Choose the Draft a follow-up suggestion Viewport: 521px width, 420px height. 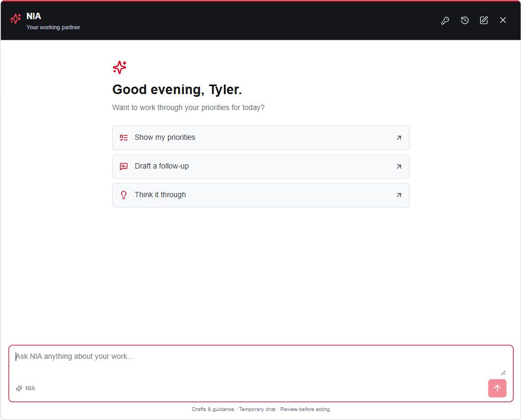tap(261, 166)
